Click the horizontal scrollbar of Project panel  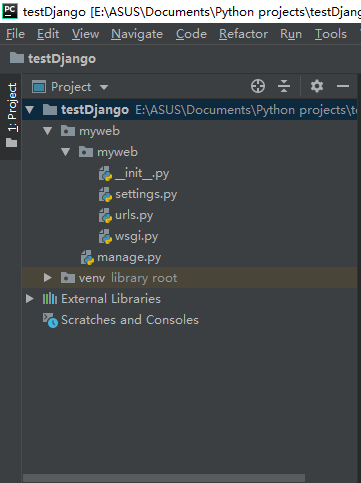(x=164, y=478)
